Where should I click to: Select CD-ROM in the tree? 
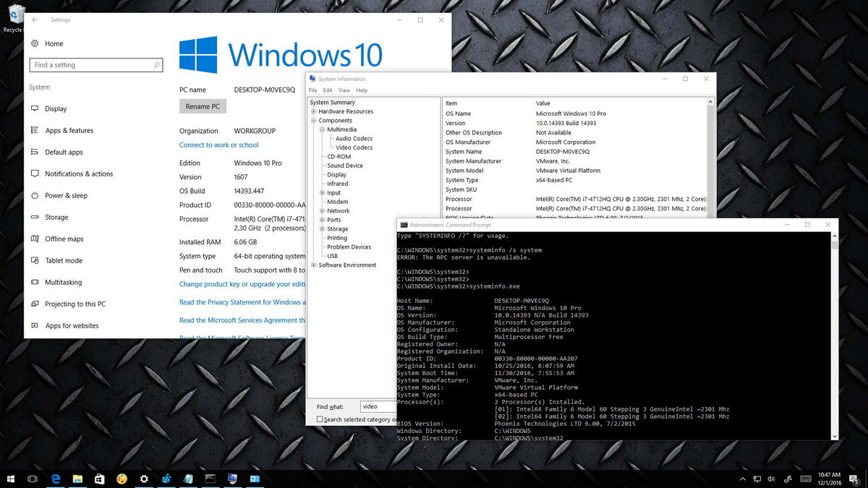click(339, 157)
